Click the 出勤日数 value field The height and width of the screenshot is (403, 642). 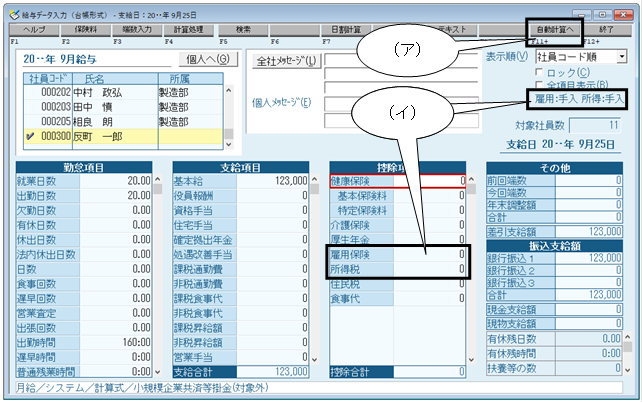(x=116, y=196)
